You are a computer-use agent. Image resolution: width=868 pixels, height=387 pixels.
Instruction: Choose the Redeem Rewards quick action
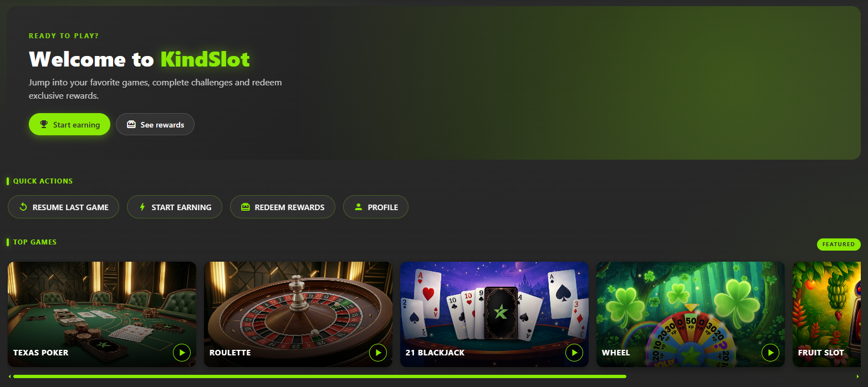(x=283, y=207)
